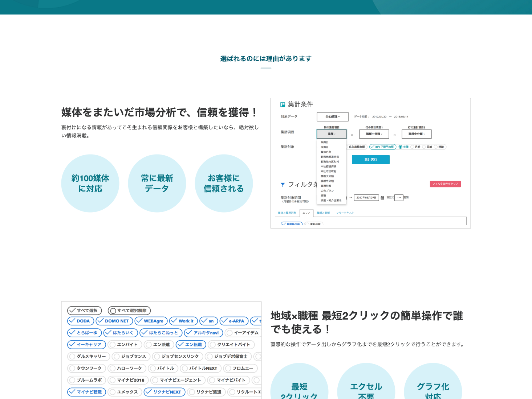The height and width of the screenshot is (399, 532).
Task: Expand the 行の集計項目1 職種中分類 dropdown
Action: click(374, 134)
